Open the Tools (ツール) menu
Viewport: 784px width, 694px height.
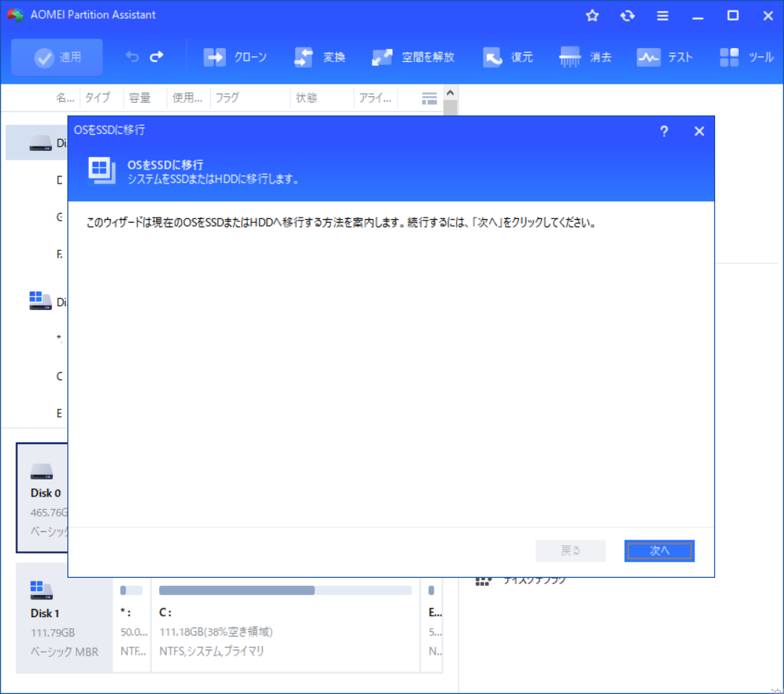click(x=746, y=58)
